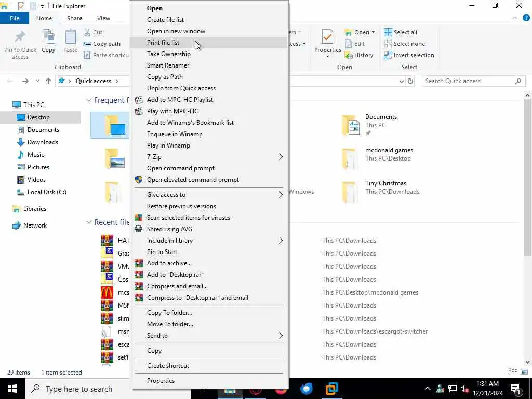Image resolution: width=532 pixels, height=399 pixels.
Task: Open recent locations dropdown arrow
Action: 37,81
